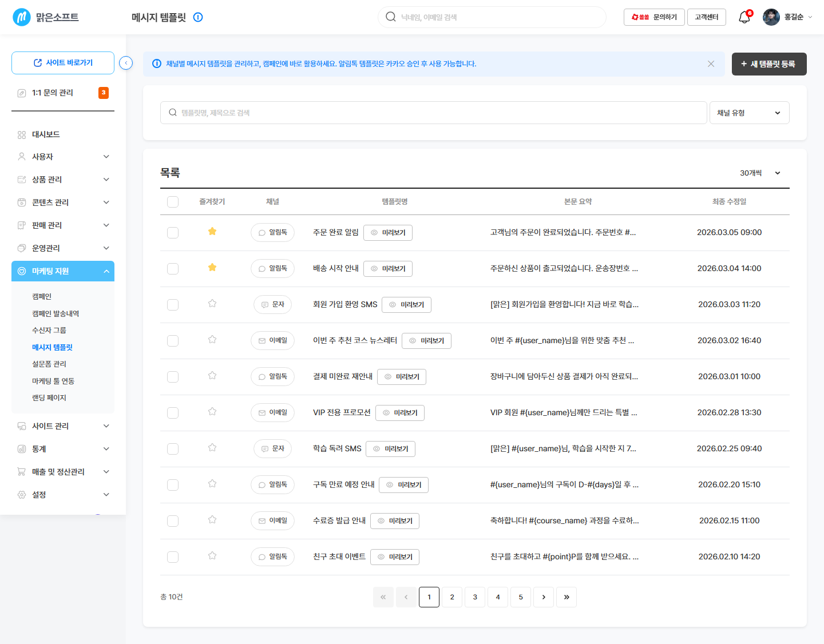Dismiss the blue info banner
The height and width of the screenshot is (644, 824).
(x=711, y=64)
